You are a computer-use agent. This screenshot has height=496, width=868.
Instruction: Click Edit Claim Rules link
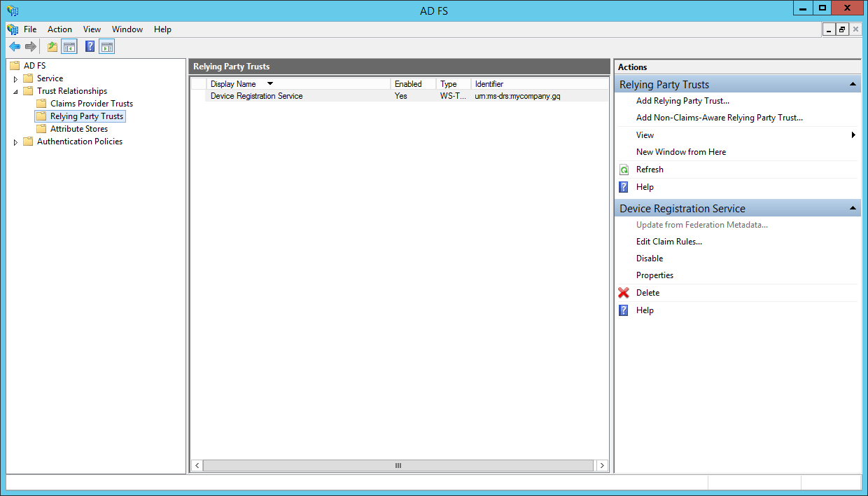pyautogui.click(x=668, y=241)
